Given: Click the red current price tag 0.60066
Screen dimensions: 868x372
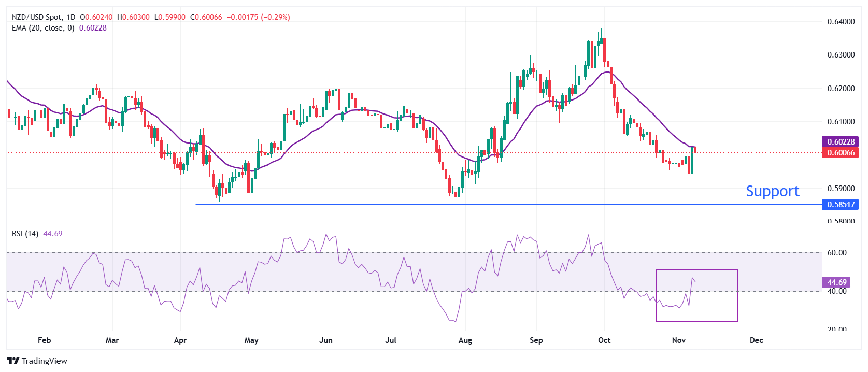Looking at the screenshot, I should click(x=840, y=153).
